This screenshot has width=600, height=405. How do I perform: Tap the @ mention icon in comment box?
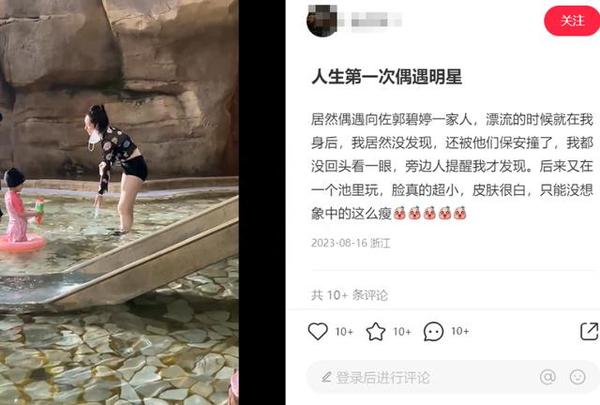point(548,377)
